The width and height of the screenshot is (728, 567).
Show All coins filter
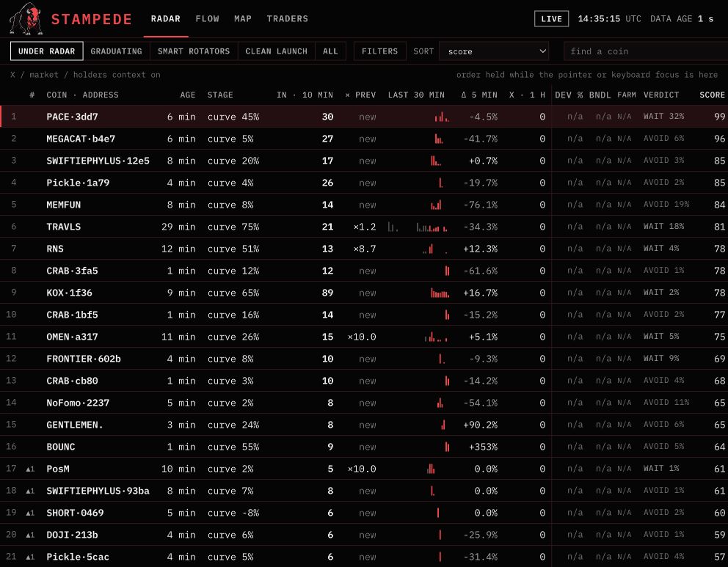[x=330, y=51]
